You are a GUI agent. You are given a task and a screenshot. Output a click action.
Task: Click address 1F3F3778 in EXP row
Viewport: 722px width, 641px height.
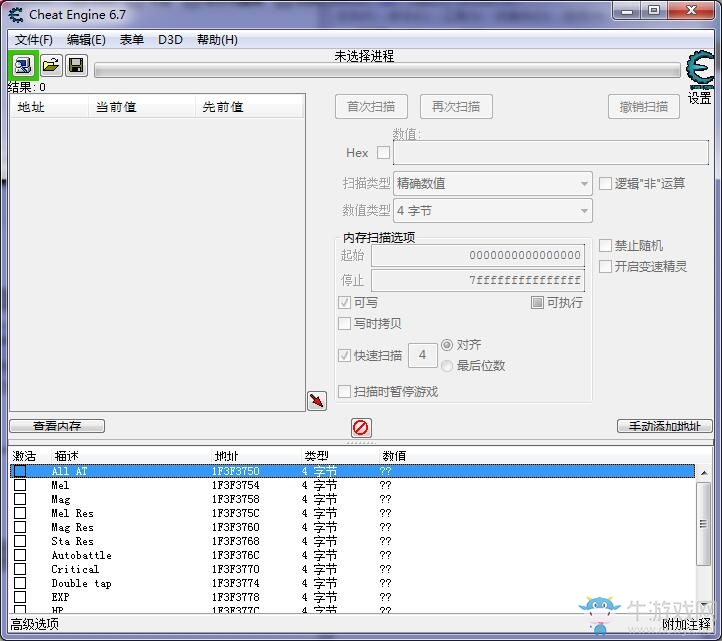coord(235,597)
